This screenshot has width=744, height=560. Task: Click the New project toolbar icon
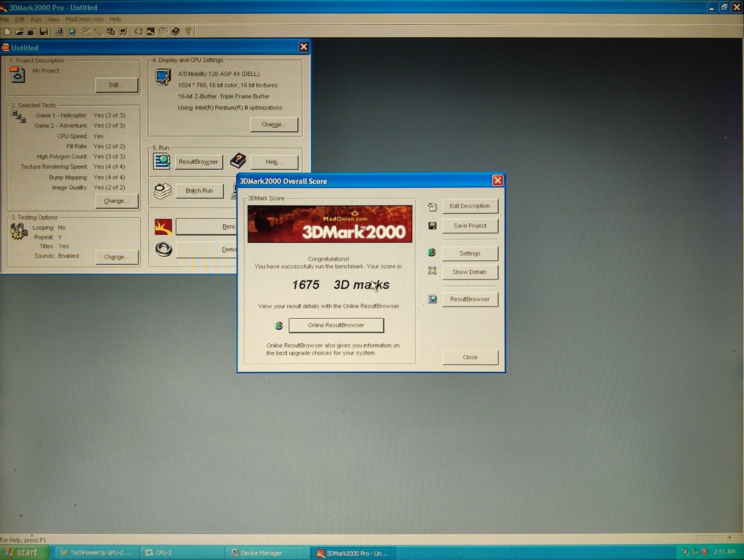tap(7, 32)
